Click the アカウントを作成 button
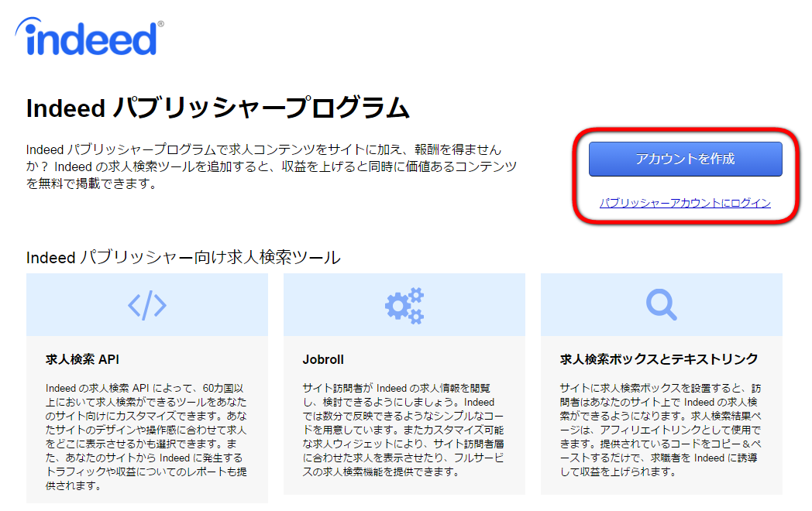 (685, 159)
